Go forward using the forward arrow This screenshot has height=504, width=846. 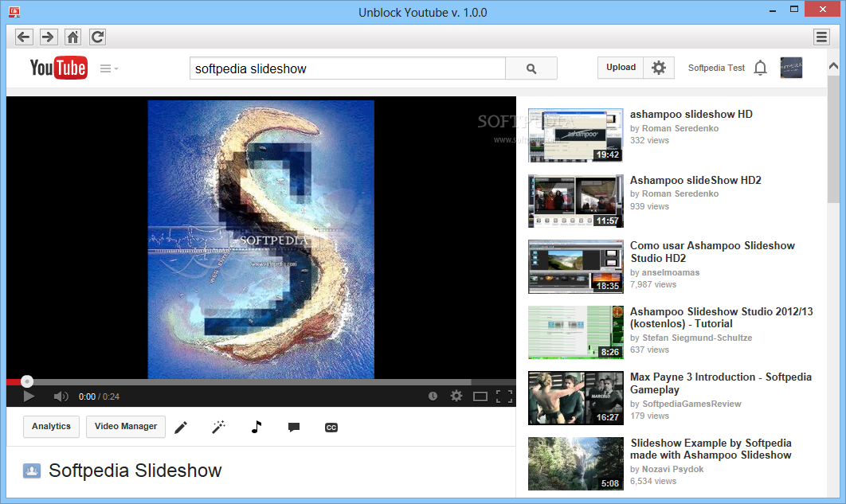[x=48, y=37]
